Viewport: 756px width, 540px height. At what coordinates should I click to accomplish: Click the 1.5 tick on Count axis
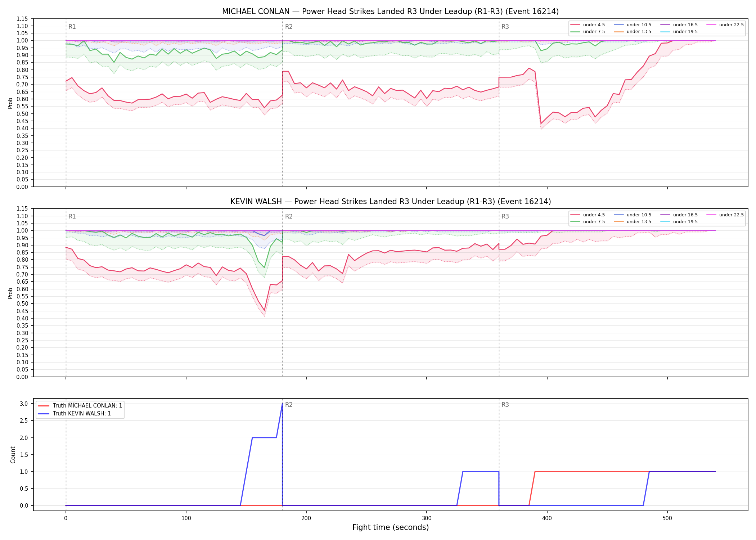click(x=24, y=455)
